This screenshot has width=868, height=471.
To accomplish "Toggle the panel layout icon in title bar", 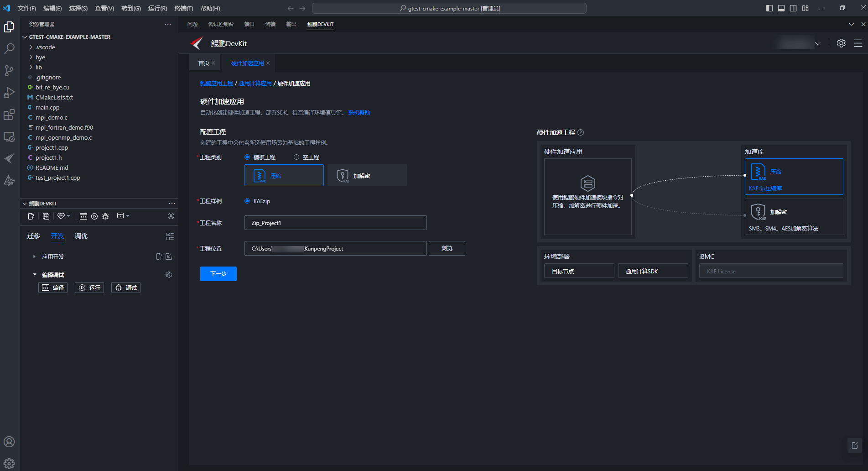I will pos(781,8).
